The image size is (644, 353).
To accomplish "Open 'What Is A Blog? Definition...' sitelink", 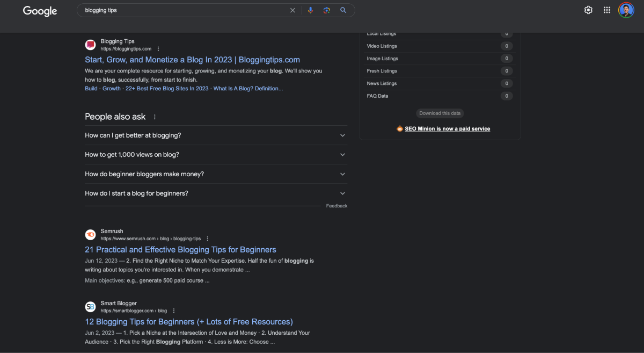I will tap(248, 89).
